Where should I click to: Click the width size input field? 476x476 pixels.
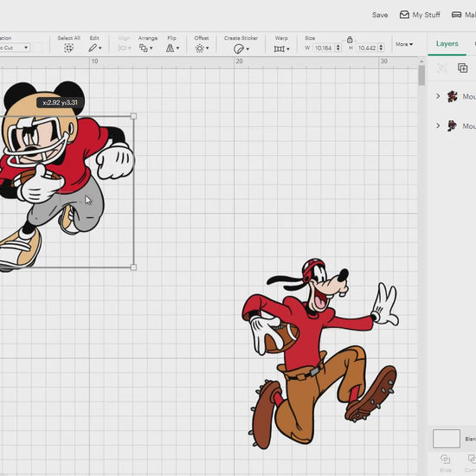click(324, 48)
